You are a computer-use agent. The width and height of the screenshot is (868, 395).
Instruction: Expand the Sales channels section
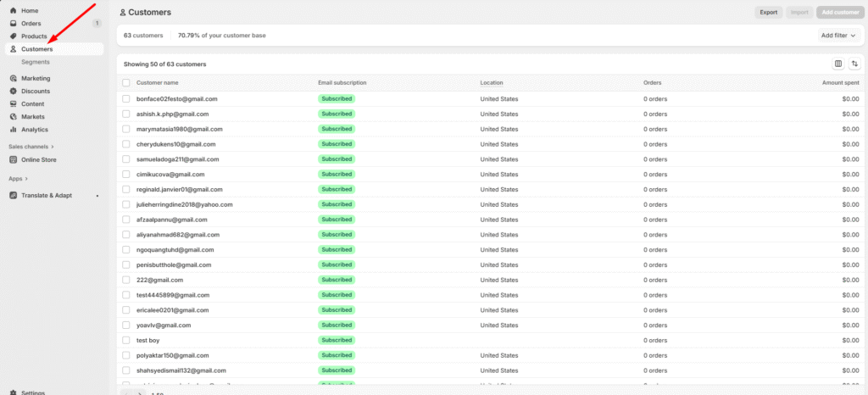point(31,147)
